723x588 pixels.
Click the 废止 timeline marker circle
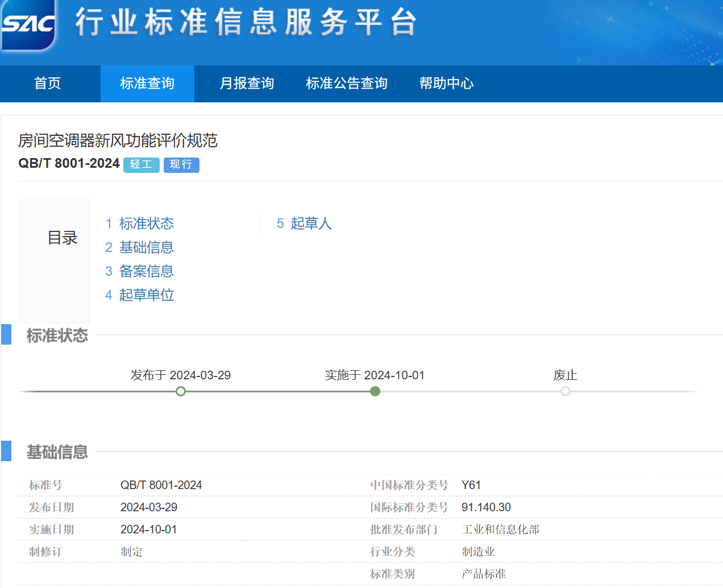tap(566, 391)
